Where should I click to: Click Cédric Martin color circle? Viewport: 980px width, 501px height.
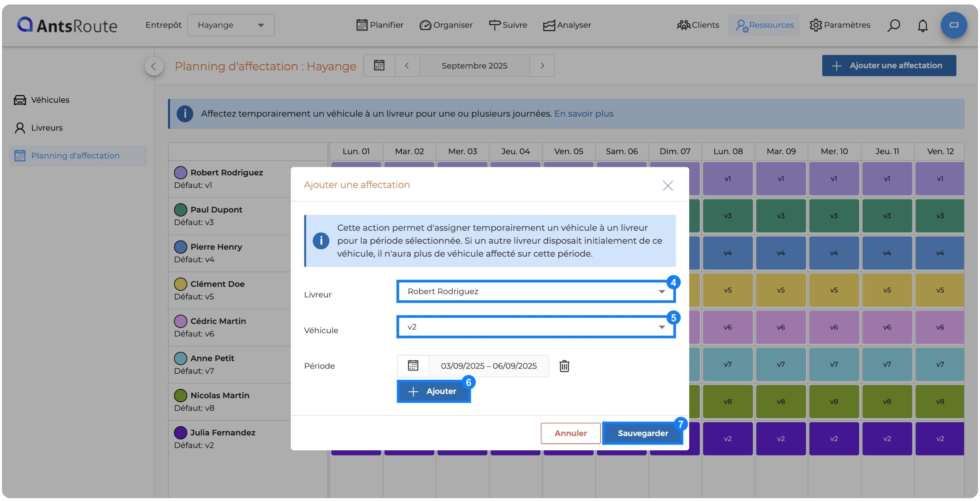tap(181, 321)
